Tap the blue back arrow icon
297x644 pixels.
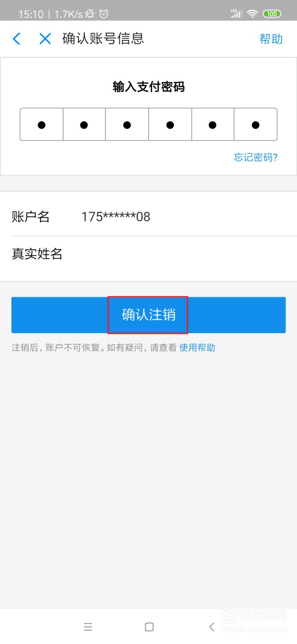click(x=16, y=39)
